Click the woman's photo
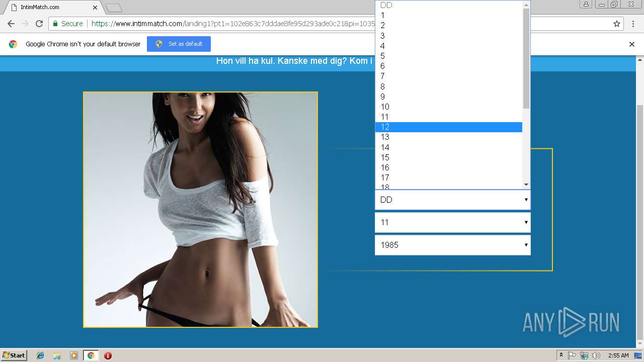The width and height of the screenshot is (644, 362). pos(200,210)
